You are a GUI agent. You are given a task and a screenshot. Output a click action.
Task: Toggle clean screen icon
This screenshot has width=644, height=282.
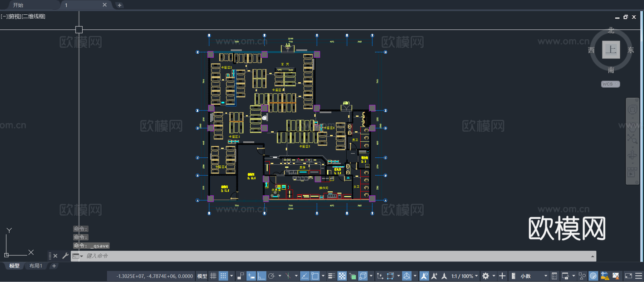(628, 276)
